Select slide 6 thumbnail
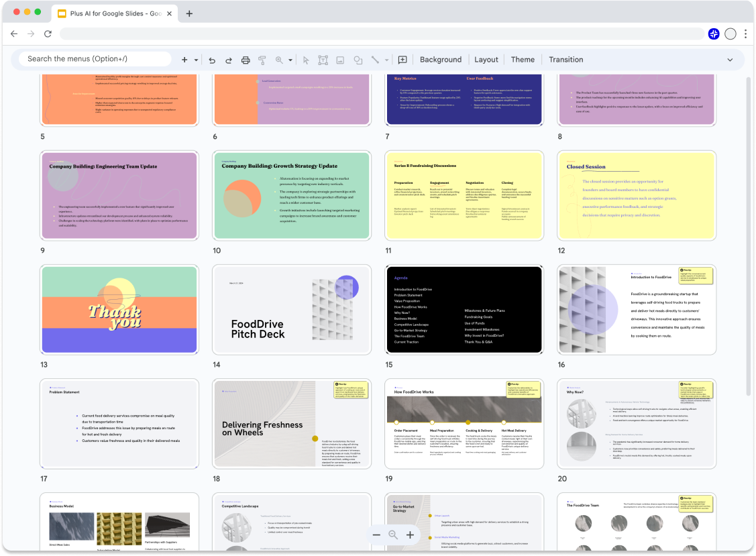This screenshot has width=756, height=556. [x=292, y=99]
